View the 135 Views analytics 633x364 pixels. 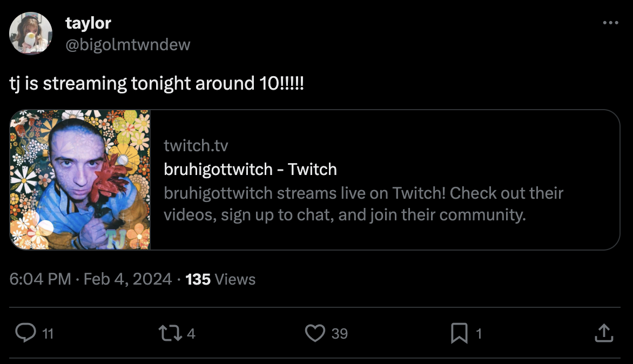220,279
